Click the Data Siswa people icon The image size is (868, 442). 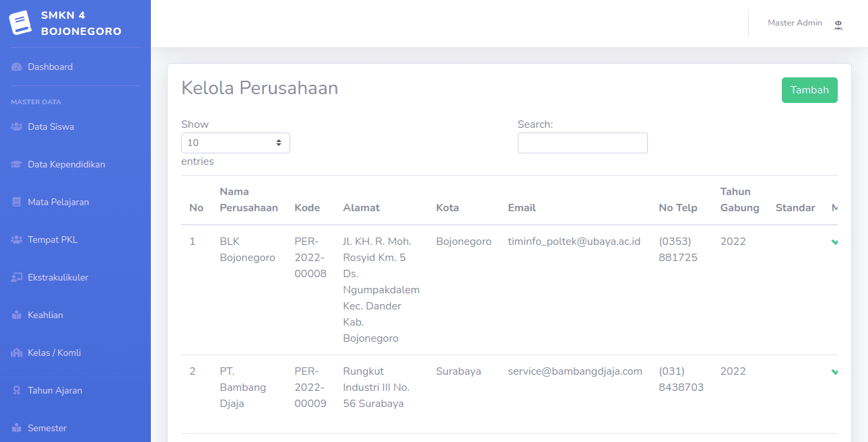coord(17,127)
